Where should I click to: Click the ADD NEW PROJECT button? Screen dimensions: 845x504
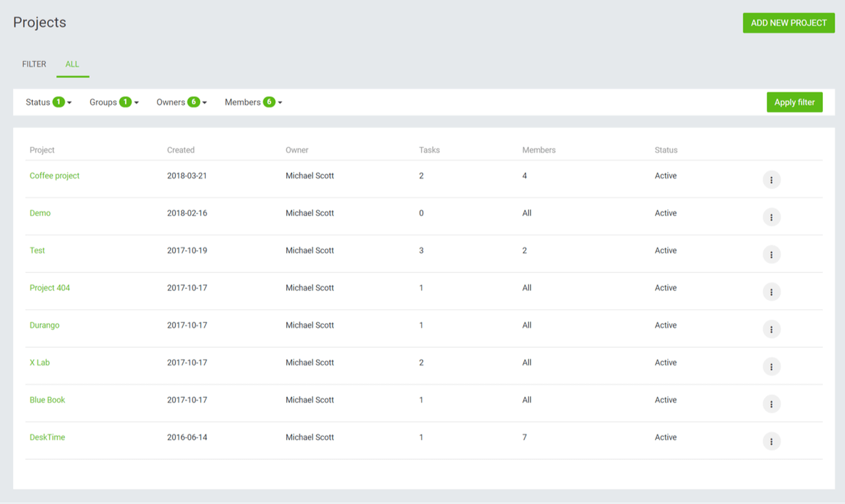click(788, 23)
